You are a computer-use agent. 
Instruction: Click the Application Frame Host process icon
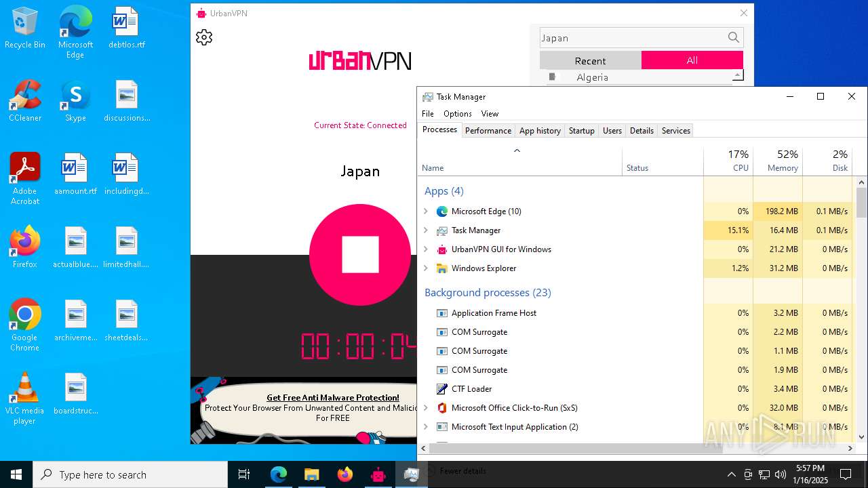[442, 313]
